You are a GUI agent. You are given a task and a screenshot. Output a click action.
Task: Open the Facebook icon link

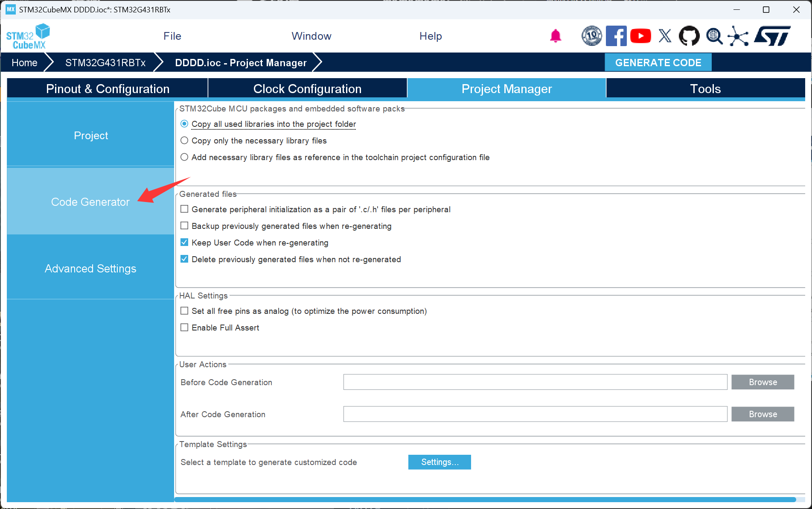click(x=616, y=36)
